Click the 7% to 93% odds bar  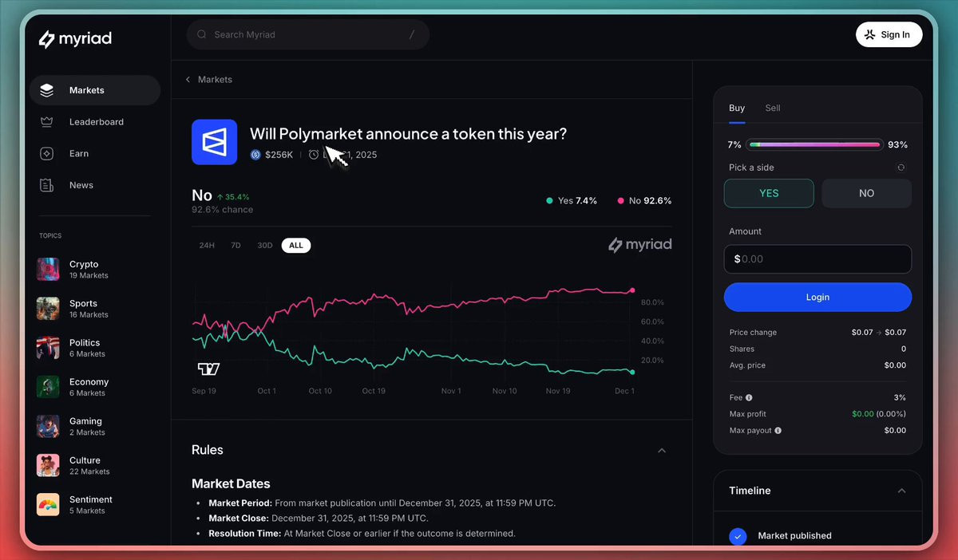click(814, 144)
